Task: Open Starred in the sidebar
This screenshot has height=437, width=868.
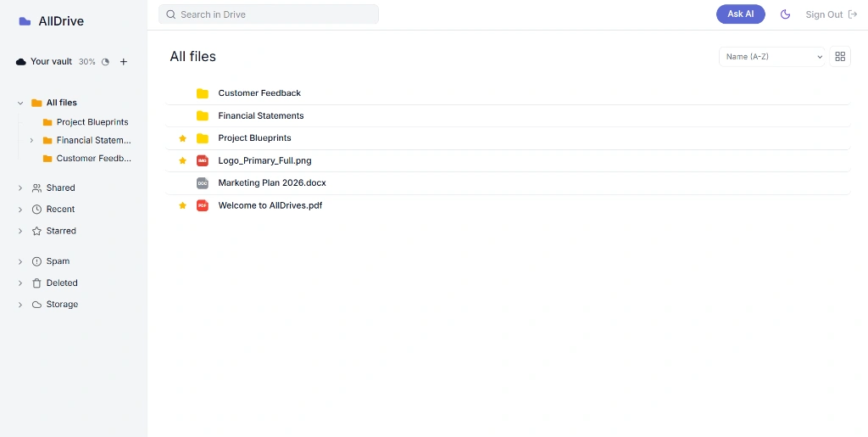Action: 61,231
